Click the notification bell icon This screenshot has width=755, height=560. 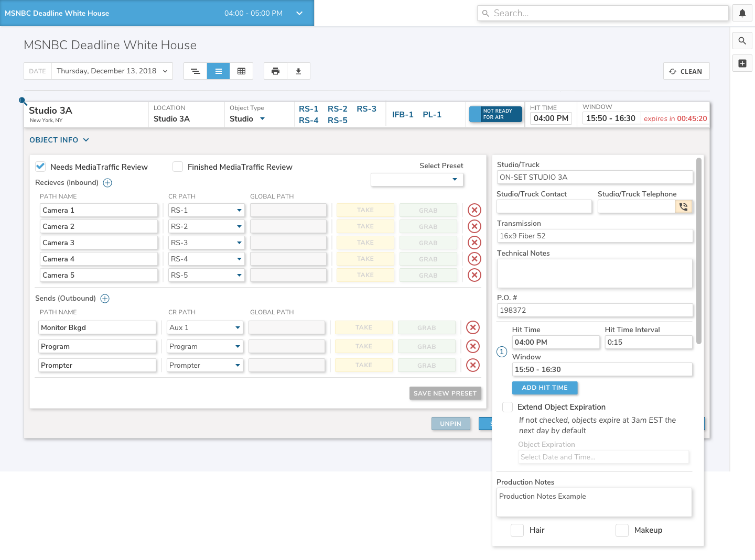coord(742,14)
